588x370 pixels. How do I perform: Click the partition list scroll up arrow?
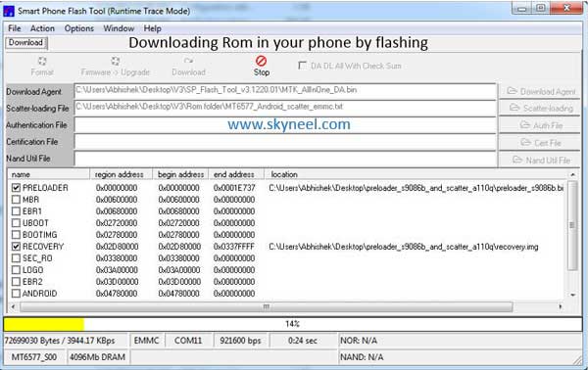(572, 174)
